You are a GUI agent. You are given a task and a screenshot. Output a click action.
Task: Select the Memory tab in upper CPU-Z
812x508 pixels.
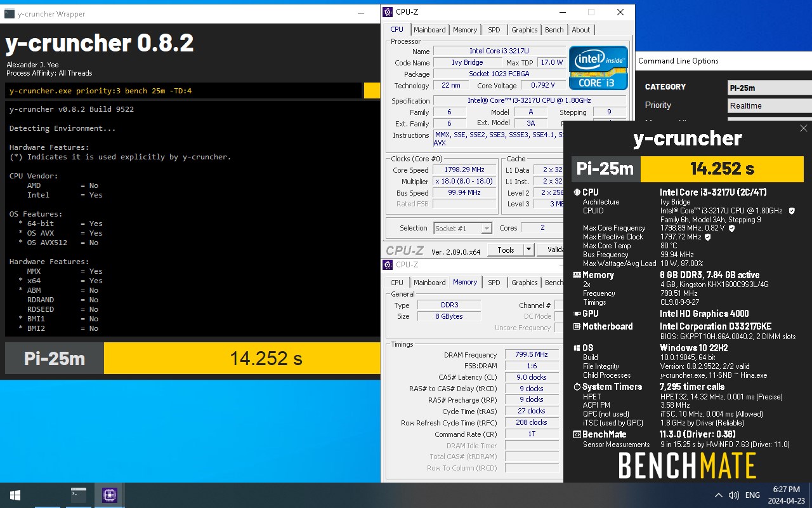tap(465, 30)
